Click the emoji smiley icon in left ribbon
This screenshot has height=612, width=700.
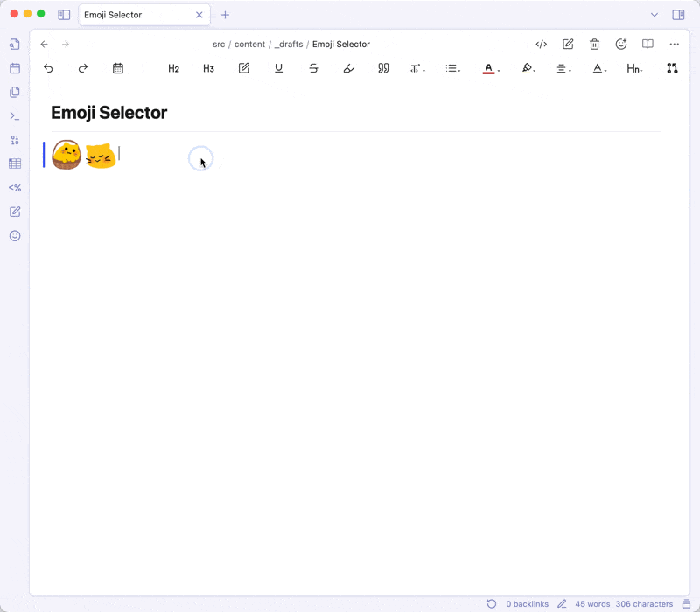tap(14, 236)
